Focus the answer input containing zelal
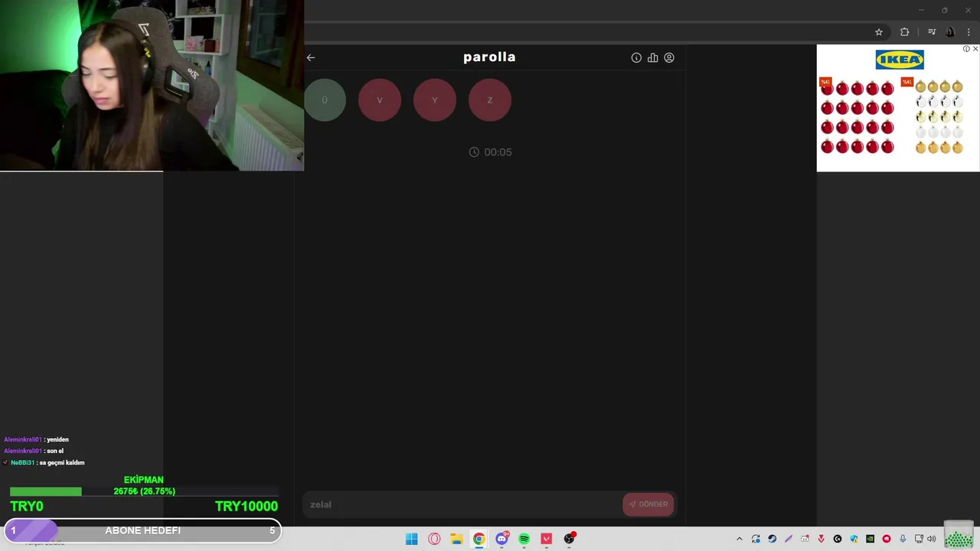 coord(462,504)
